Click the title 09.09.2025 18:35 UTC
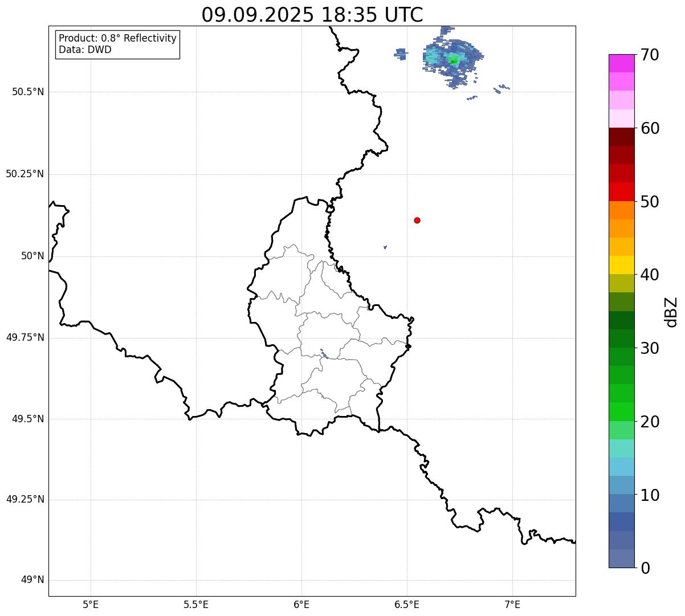685x616 pixels. point(312,14)
